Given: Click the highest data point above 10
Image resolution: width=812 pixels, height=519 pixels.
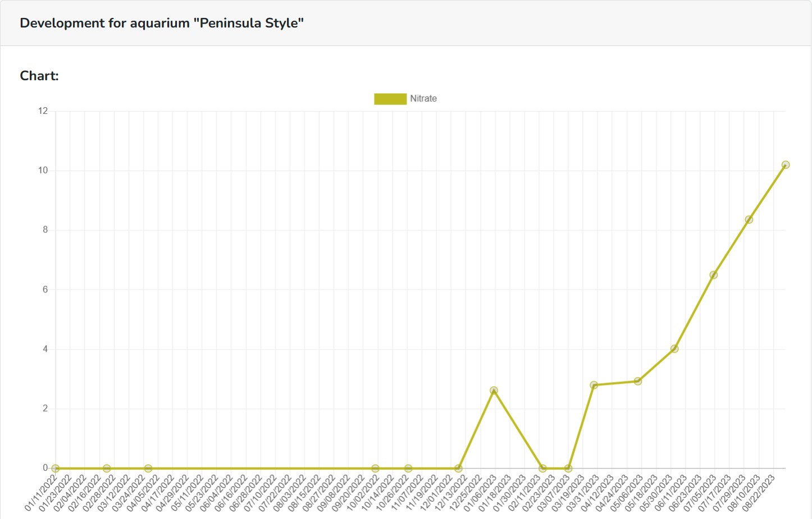Looking at the screenshot, I should (785, 165).
